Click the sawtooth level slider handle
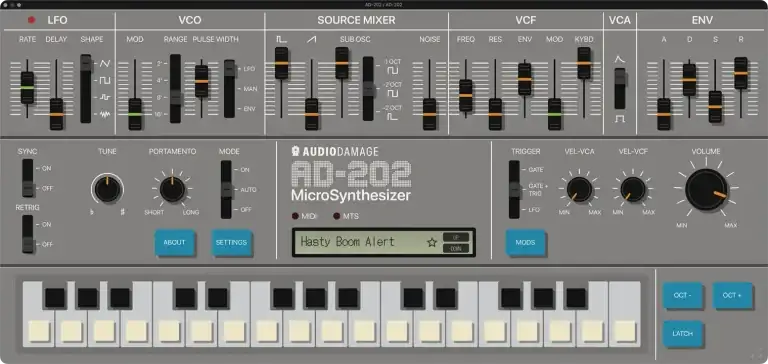Screen dimensions: 768x364 [x=312, y=114]
